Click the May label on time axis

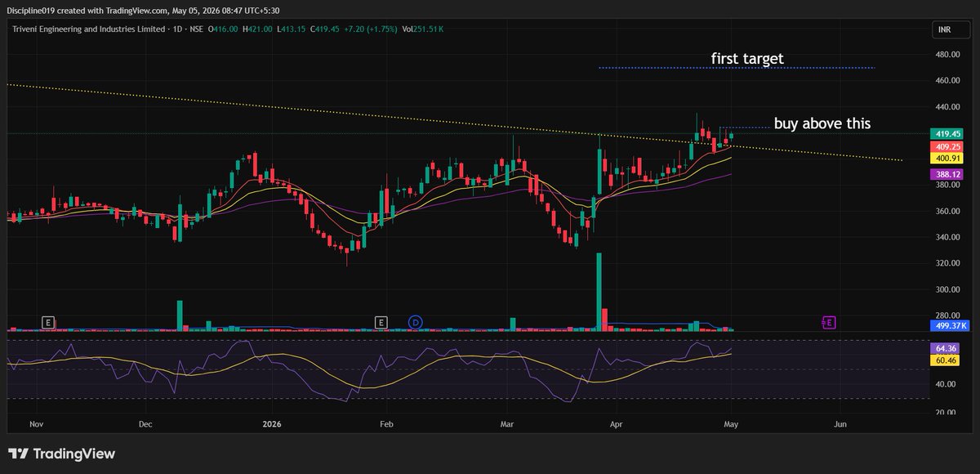tap(731, 425)
